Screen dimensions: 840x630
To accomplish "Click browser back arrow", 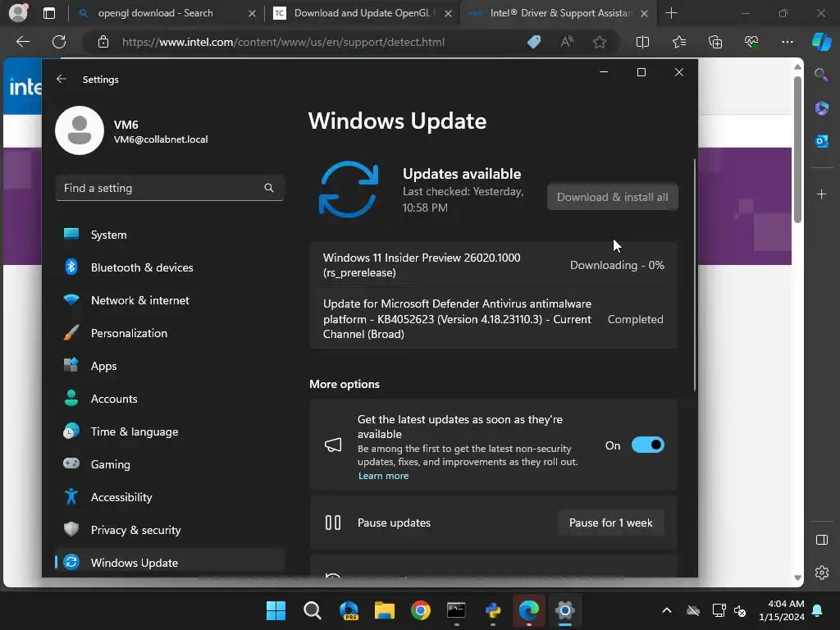I will [23, 42].
